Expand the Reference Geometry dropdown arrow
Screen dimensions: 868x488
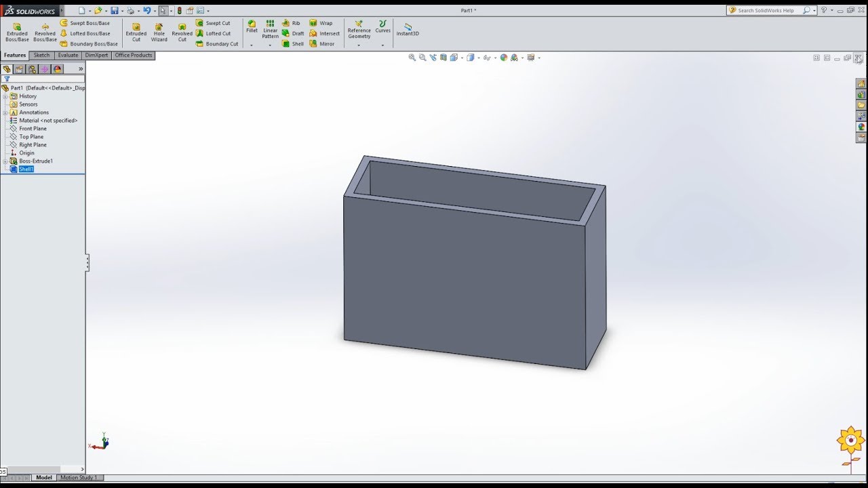[x=359, y=45]
